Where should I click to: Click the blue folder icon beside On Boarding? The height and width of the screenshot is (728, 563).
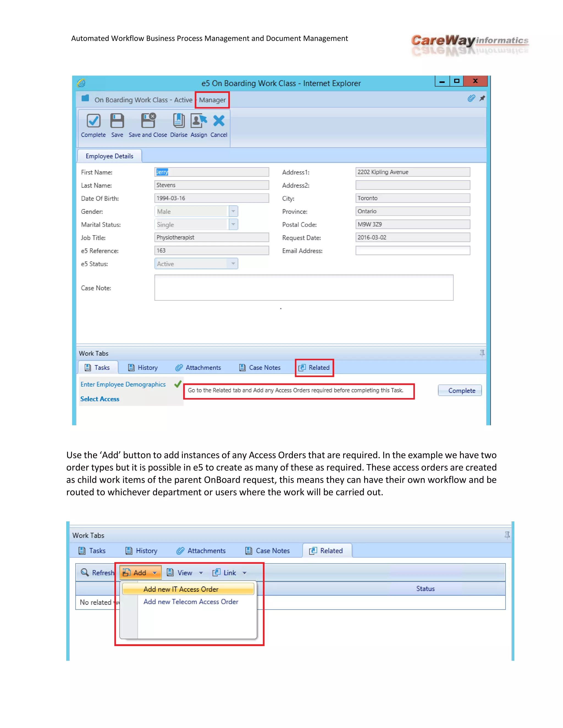click(x=85, y=98)
